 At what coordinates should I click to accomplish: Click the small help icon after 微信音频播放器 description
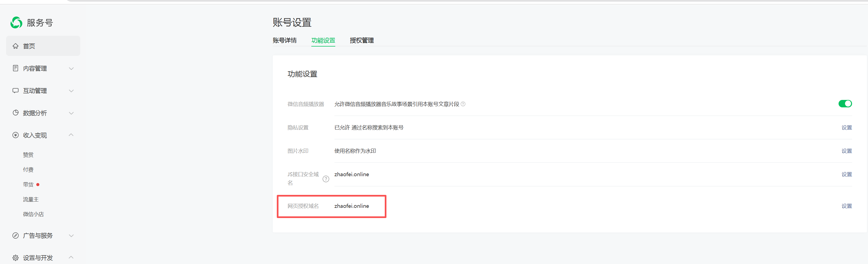(x=463, y=104)
